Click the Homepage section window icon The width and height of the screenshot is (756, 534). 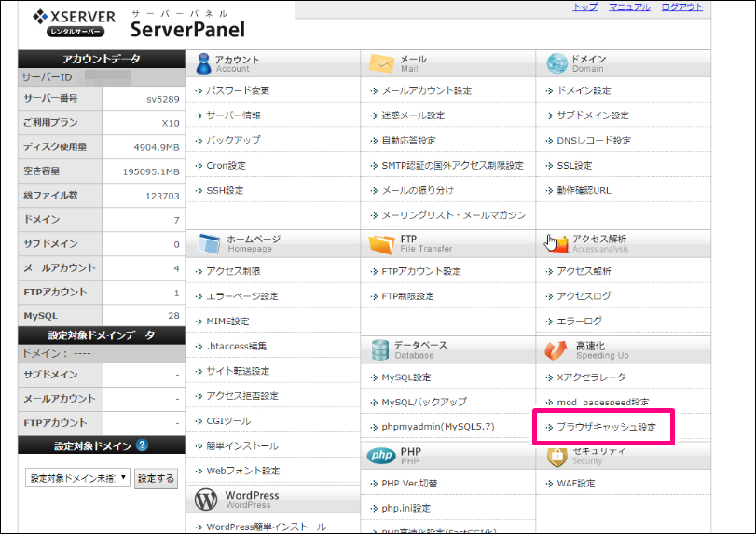(209, 244)
